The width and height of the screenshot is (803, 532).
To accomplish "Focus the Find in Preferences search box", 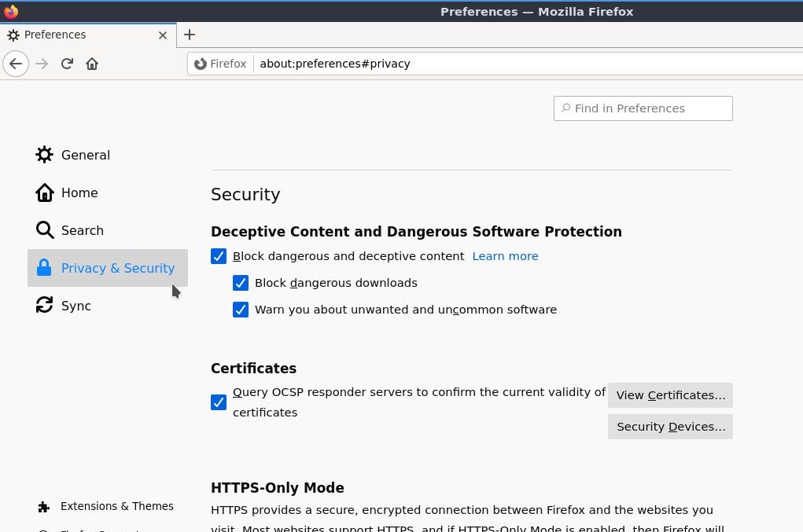I will (643, 108).
